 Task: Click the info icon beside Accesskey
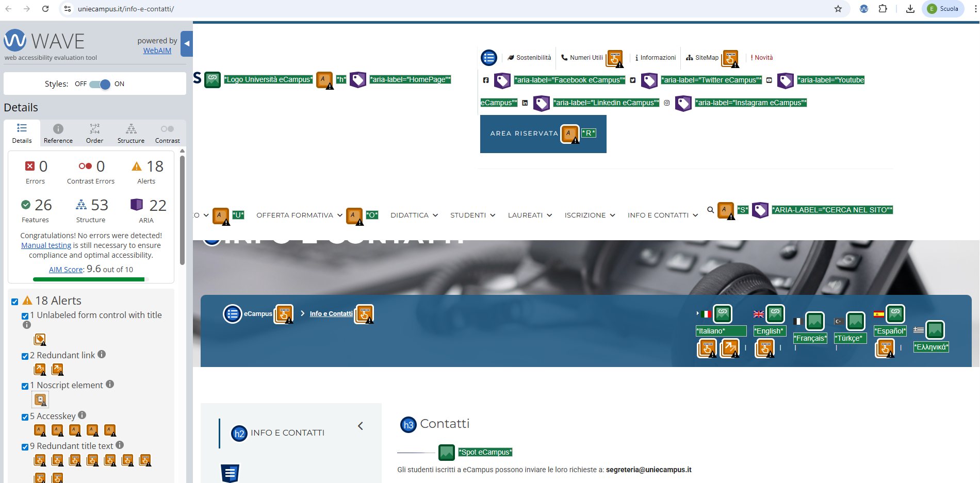(x=82, y=415)
